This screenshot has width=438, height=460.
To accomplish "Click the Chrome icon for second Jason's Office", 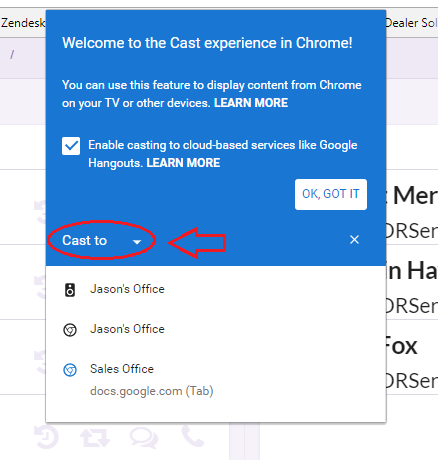I will (x=70, y=330).
